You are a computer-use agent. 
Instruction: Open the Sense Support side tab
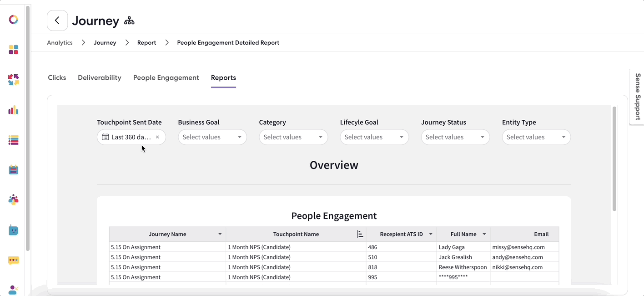pos(637,97)
